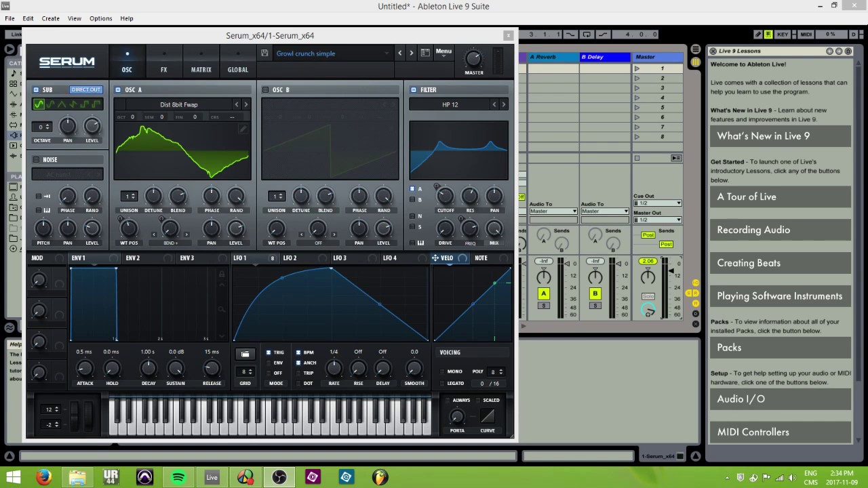Screen dimensions: 868x488
Task: Switch to Serum FX tab
Action: point(163,62)
